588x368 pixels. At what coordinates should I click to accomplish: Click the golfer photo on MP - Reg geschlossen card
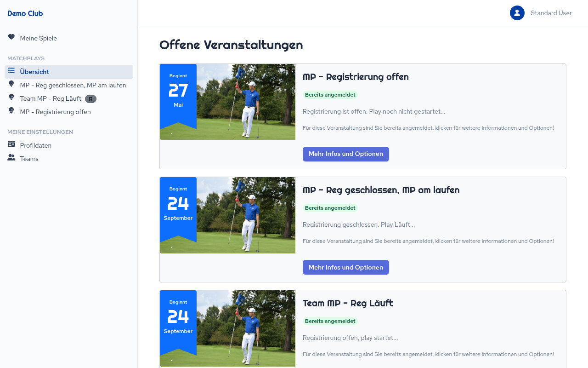(x=246, y=215)
